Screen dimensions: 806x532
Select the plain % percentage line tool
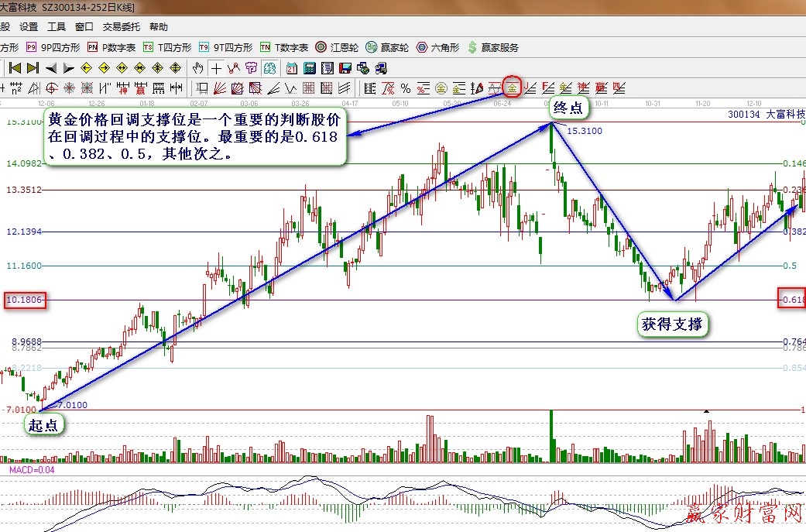pyautogui.click(x=406, y=88)
